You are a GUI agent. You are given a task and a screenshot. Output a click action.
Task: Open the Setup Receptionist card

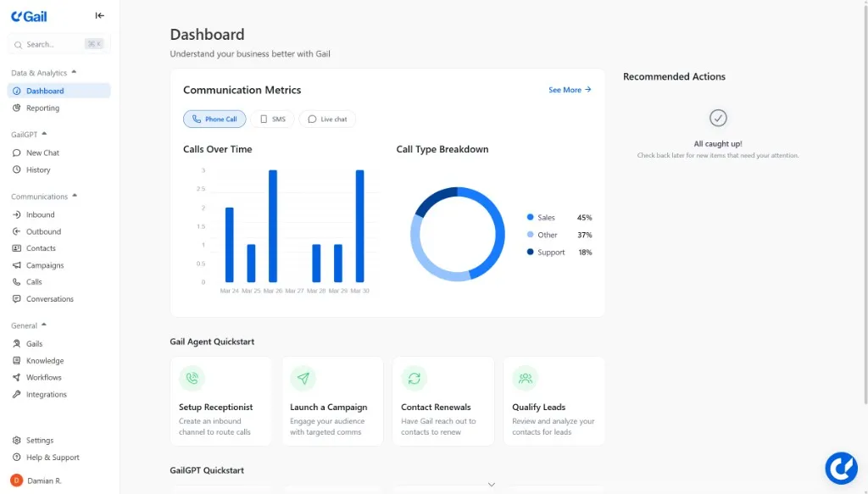click(221, 401)
